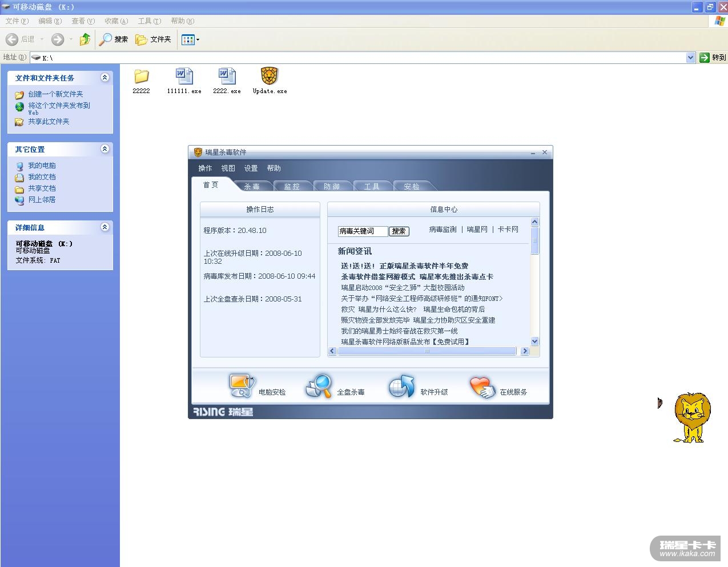The image size is (728, 567).
Task: Start 全盘杀毒 full-disk scan icon
Action: coord(319,386)
